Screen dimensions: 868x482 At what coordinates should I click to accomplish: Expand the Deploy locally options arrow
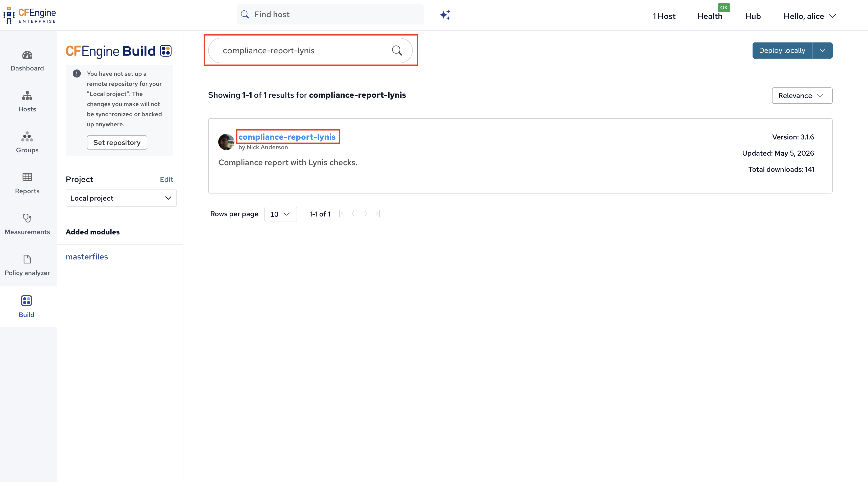click(823, 51)
